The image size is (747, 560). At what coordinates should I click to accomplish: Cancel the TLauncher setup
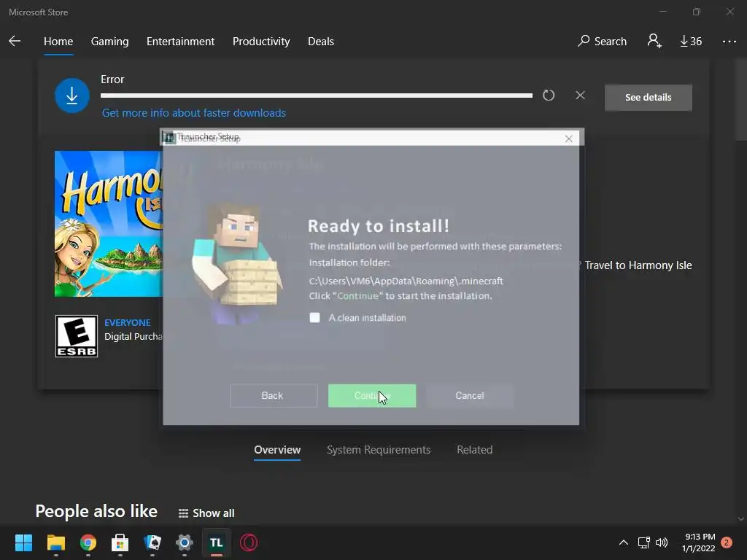pyautogui.click(x=469, y=396)
